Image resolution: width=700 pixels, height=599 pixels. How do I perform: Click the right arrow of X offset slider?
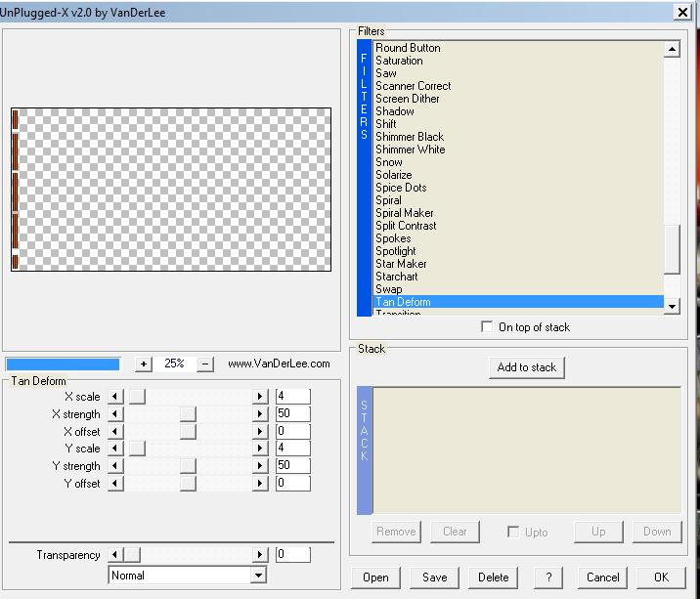[x=260, y=431]
